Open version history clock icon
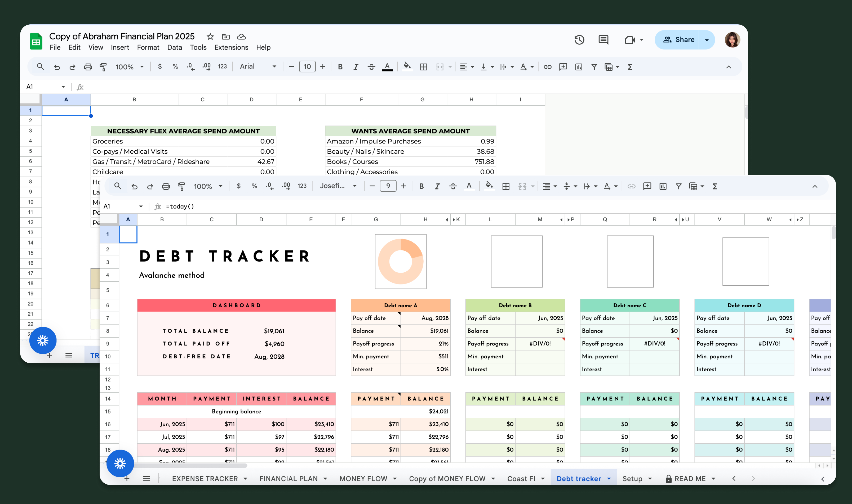Viewport: 852px width, 504px height. click(x=579, y=40)
